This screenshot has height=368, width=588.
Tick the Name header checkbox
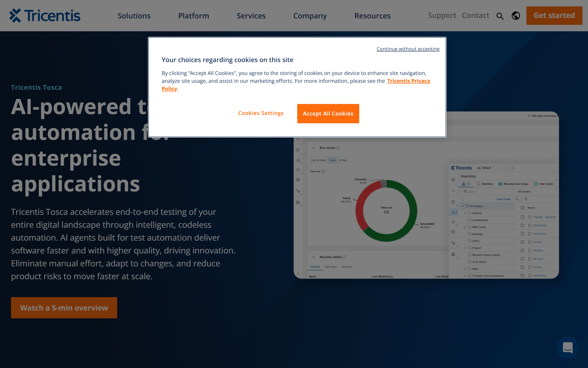pos(522,208)
